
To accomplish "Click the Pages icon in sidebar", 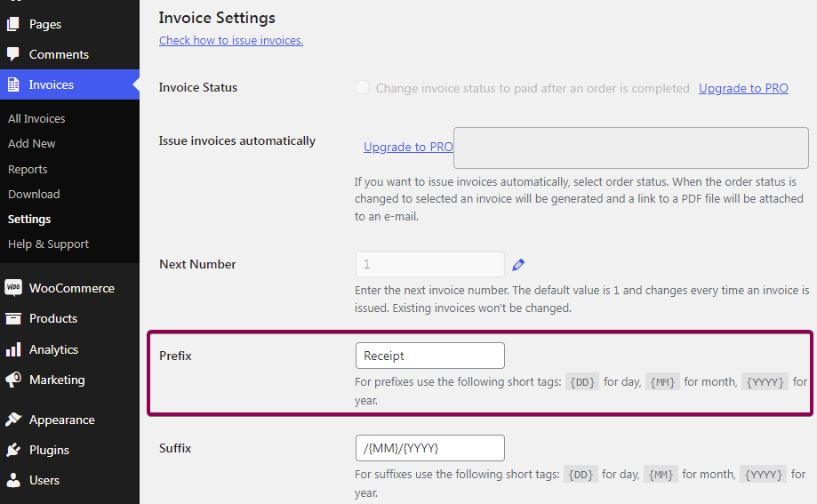I will coord(13,24).
